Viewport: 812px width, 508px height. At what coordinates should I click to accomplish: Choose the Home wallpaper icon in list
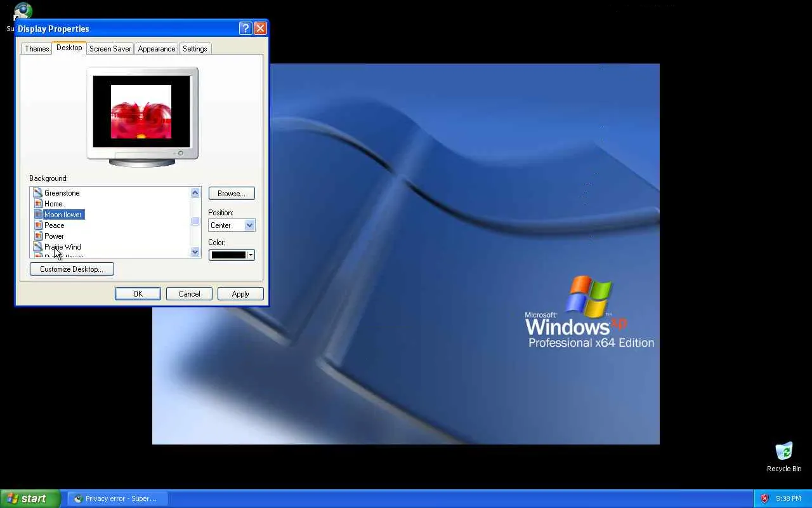38,204
